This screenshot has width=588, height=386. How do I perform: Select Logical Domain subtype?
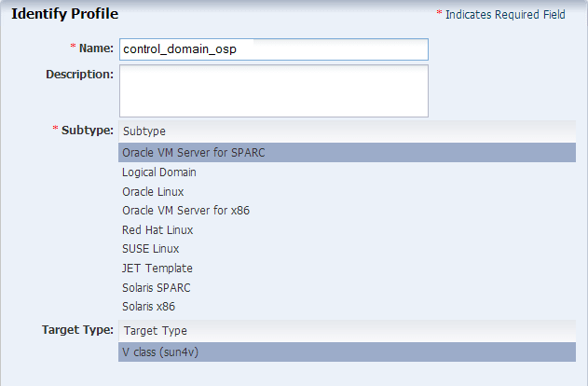pos(347,172)
